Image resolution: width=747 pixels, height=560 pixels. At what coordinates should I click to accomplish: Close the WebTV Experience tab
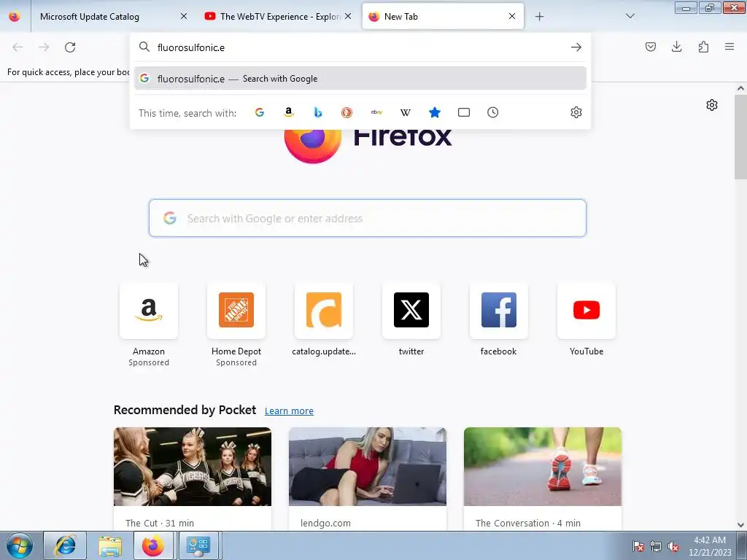coord(348,16)
